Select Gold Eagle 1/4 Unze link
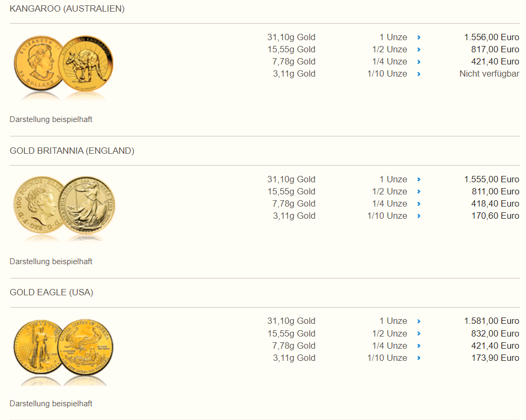 [390, 346]
